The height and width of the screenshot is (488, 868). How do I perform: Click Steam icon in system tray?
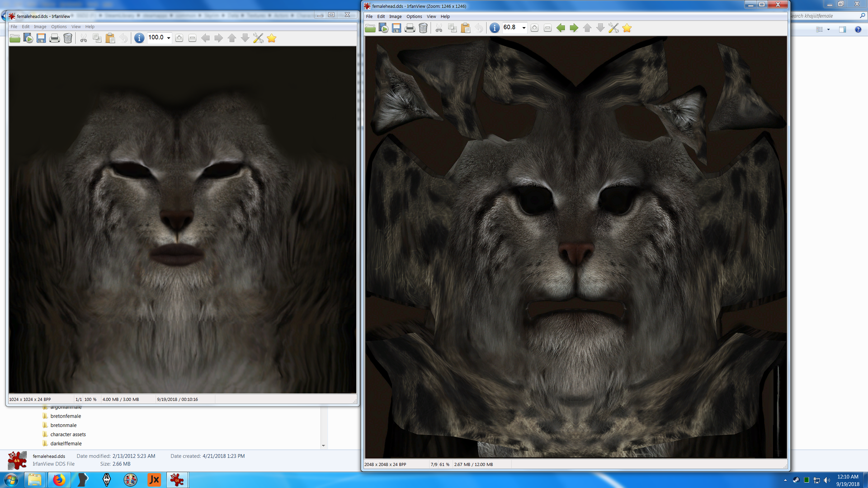(x=796, y=480)
